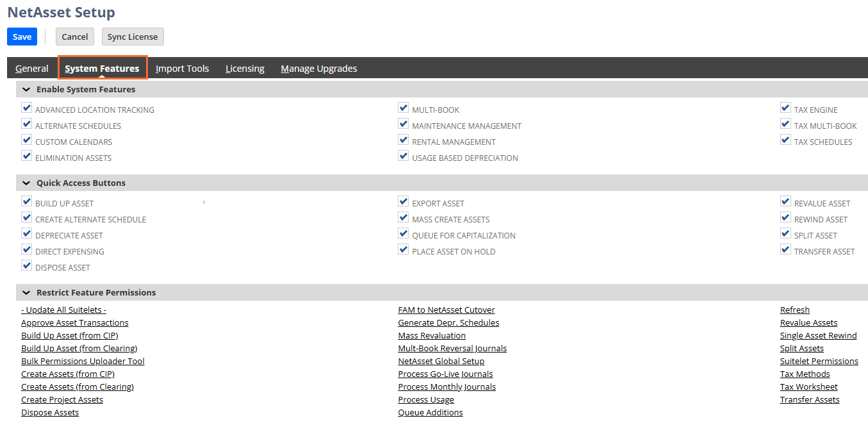Toggle the Tax Engine checkbox
This screenshot has height=425, width=868.
point(785,108)
